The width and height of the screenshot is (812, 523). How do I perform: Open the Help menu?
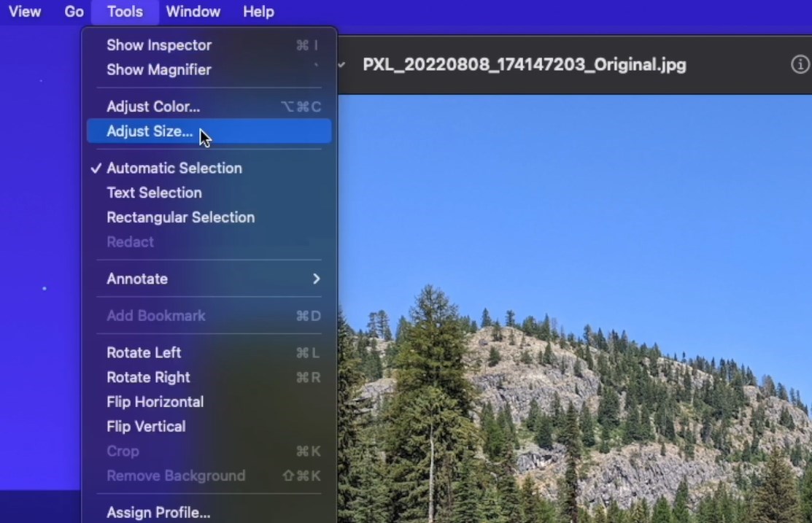258,12
